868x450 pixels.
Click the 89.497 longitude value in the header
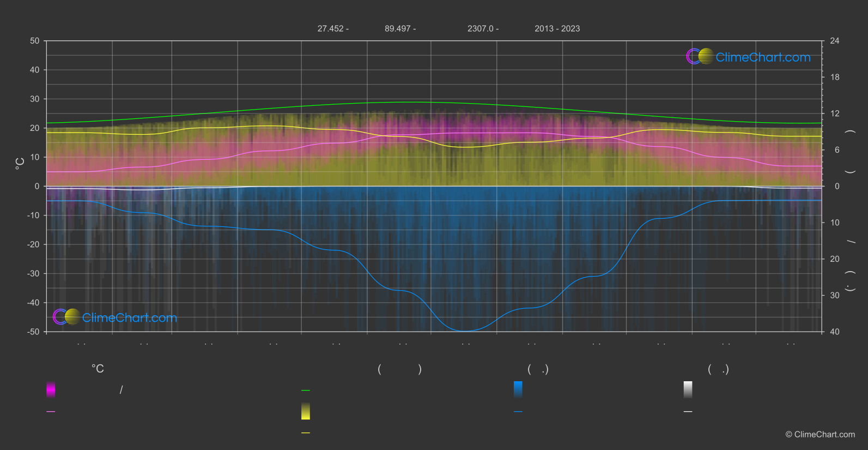point(397,29)
